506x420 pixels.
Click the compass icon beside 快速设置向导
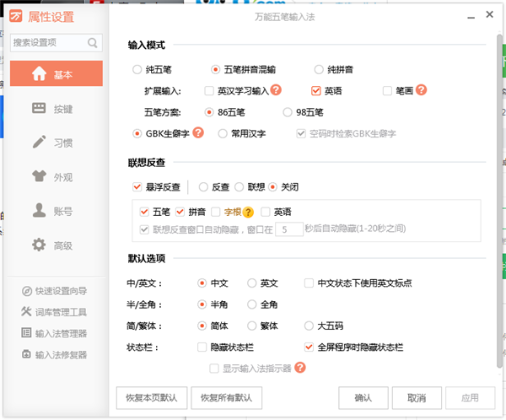point(26,291)
